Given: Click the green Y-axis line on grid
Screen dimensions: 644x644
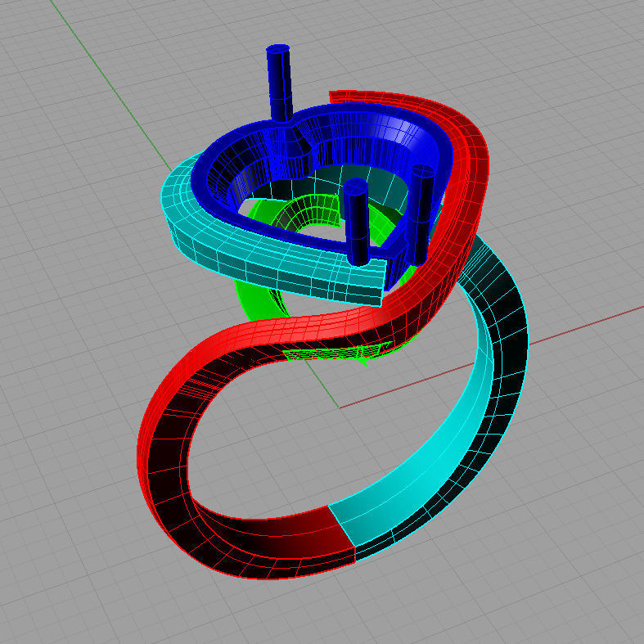Looking at the screenshot, I should pos(111,86).
